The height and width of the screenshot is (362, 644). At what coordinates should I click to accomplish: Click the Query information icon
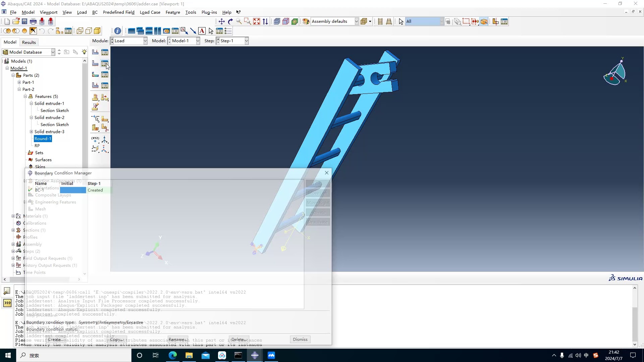pyautogui.click(x=118, y=31)
